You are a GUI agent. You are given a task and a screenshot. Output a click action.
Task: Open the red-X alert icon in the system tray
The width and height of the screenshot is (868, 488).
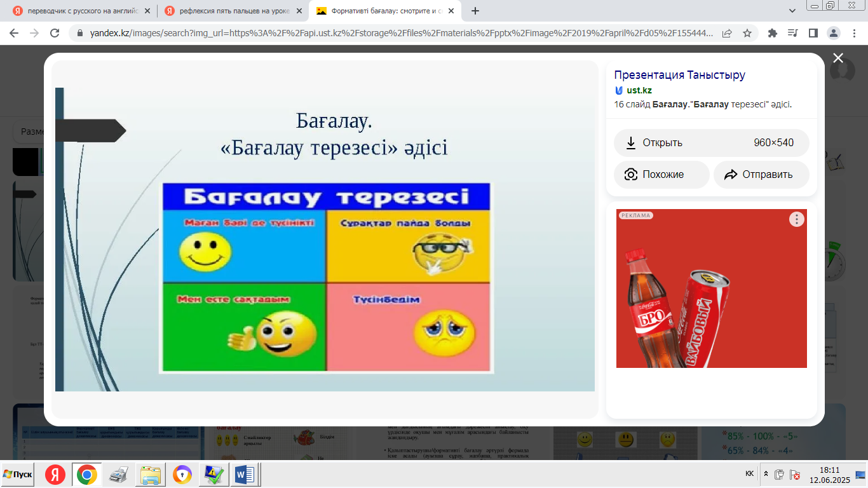click(x=794, y=475)
